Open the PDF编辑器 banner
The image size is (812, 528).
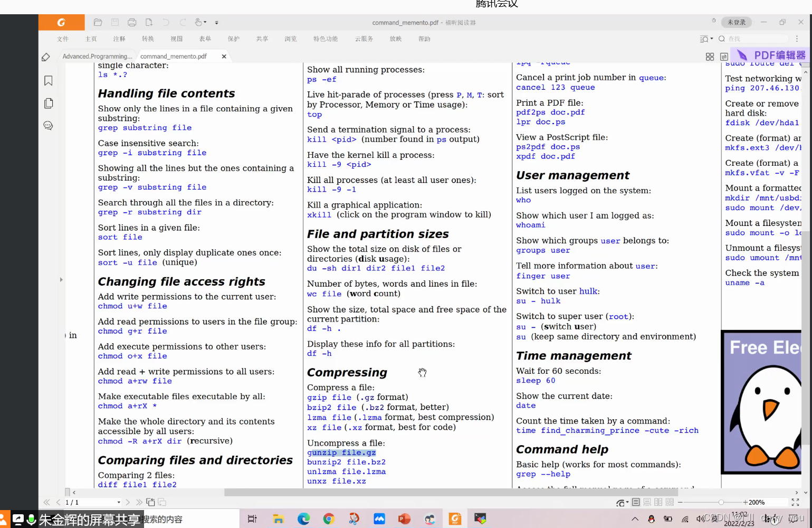[770, 55]
